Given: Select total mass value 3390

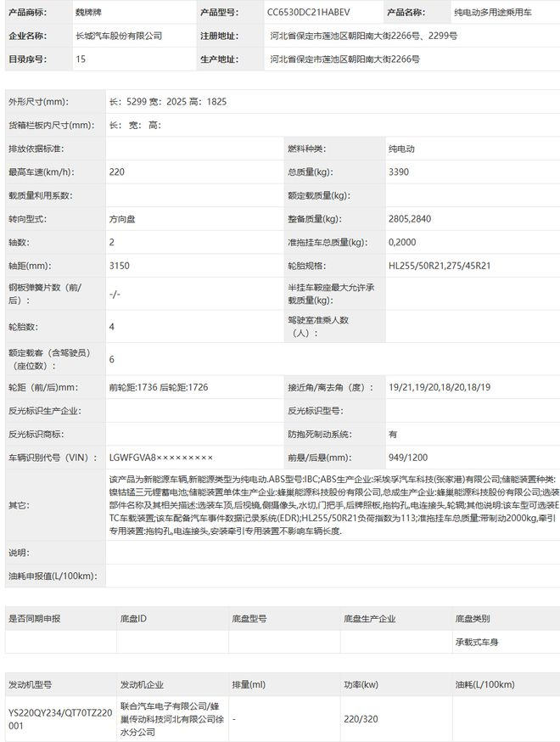Looking at the screenshot, I should pyautogui.click(x=398, y=172).
